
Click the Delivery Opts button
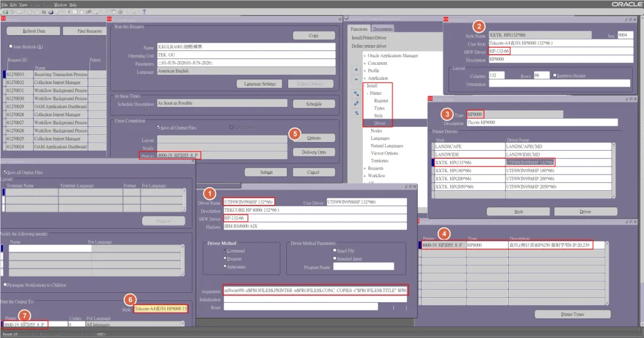(314, 152)
